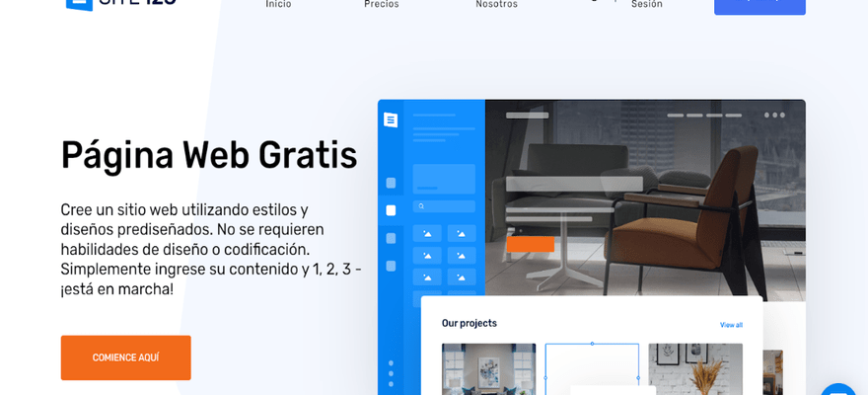
Task: Click the white logo icon in the mockup sidebar
Action: [x=391, y=119]
